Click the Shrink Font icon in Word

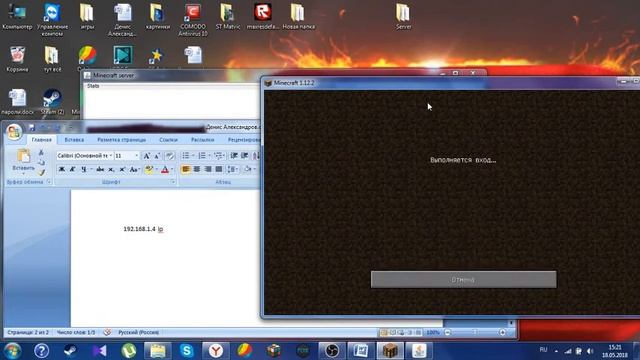[157, 156]
